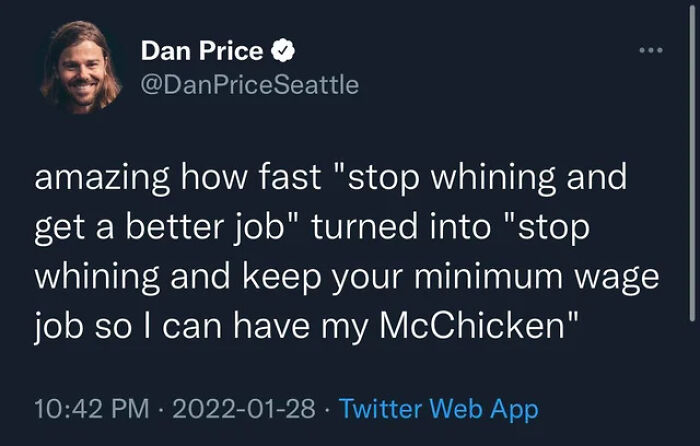700x446 pixels.
Task: Click the word McChicken in the tweet
Action: point(473,325)
